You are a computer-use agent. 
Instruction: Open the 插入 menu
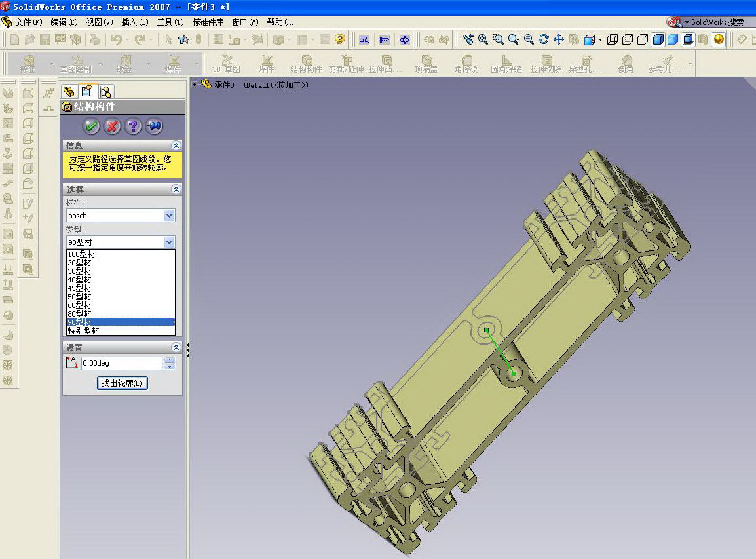coord(134,22)
